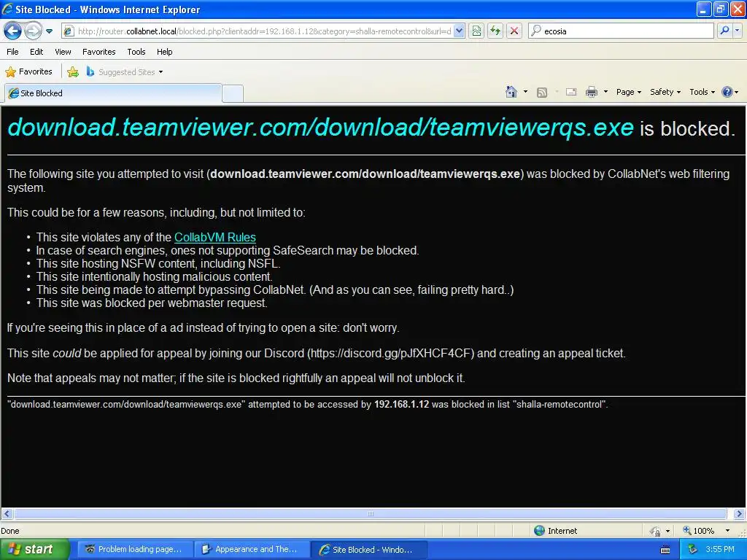Open Protected mode security status icon
The image size is (747, 560).
click(x=656, y=531)
